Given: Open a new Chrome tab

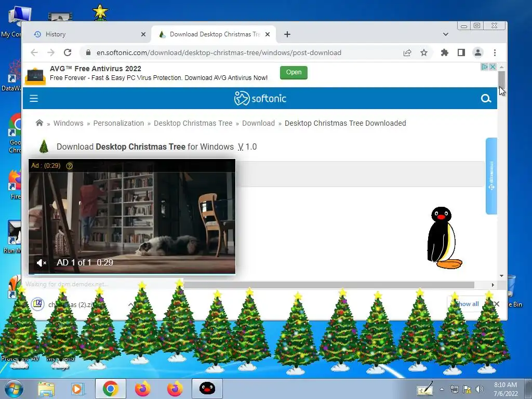Looking at the screenshot, I should [287, 34].
